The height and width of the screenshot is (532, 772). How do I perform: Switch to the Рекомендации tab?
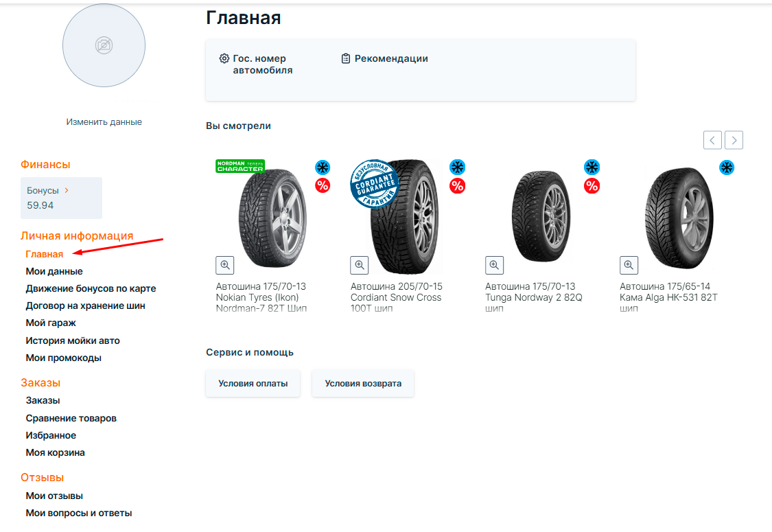[390, 59]
